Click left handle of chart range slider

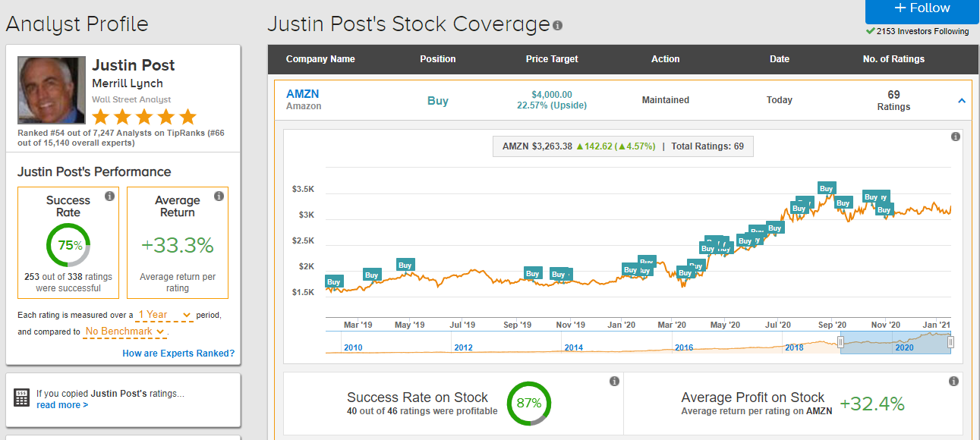click(840, 343)
